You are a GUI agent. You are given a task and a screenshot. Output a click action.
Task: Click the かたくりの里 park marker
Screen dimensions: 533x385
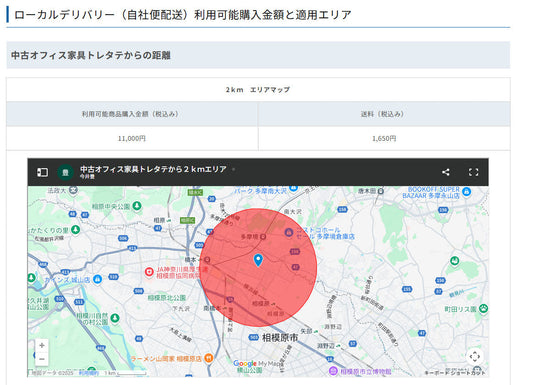pos(75,229)
